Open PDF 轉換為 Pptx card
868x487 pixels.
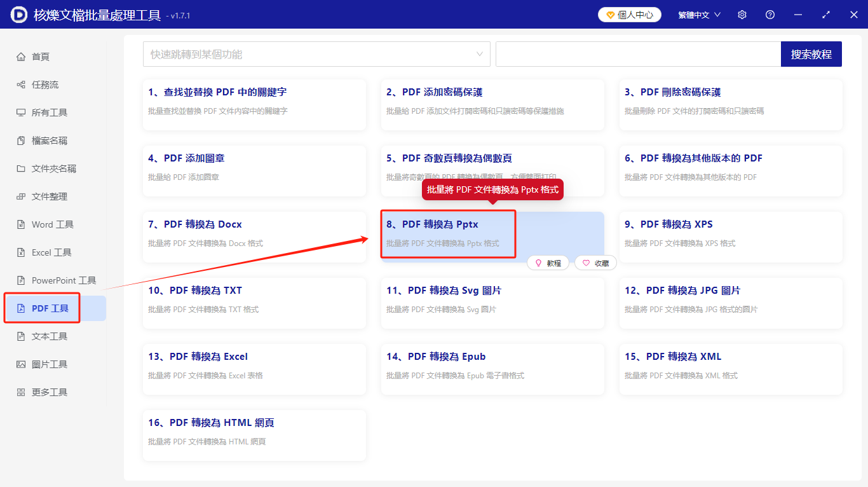tap(492, 237)
